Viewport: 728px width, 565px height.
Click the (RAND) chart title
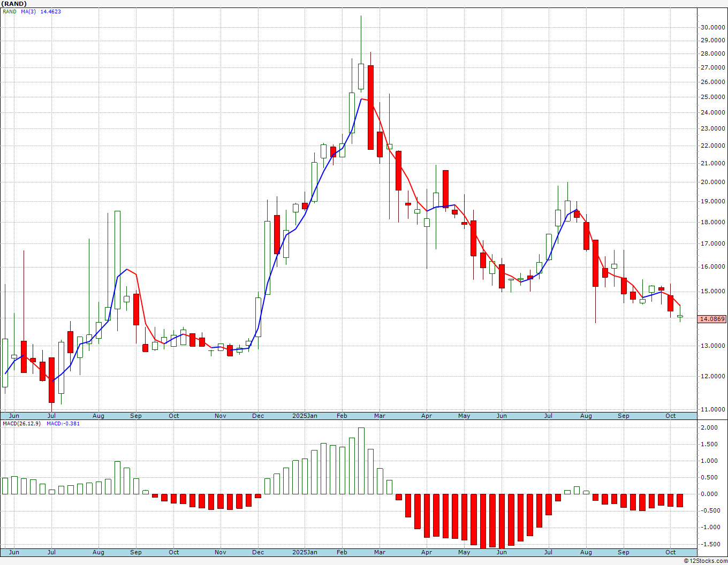(x=14, y=4)
